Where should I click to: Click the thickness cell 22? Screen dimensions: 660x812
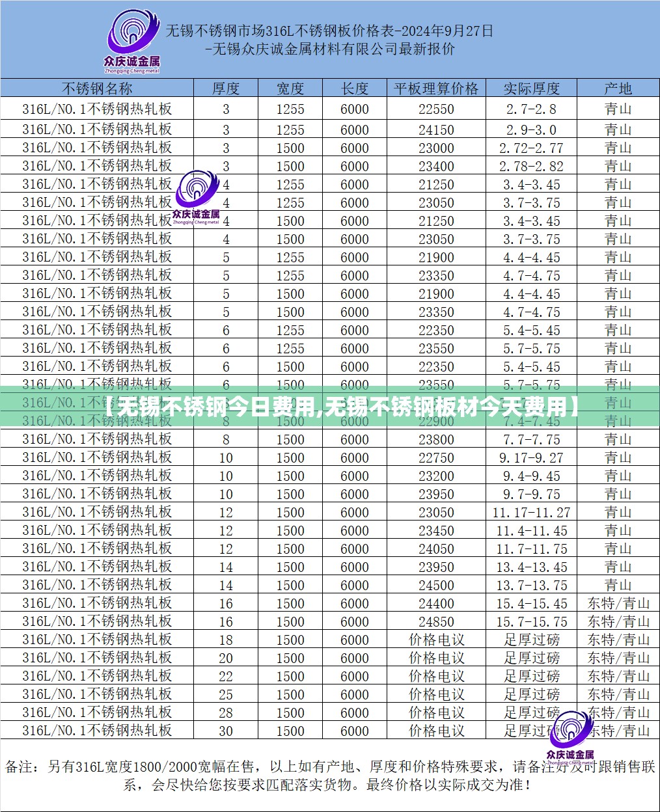coord(226,676)
